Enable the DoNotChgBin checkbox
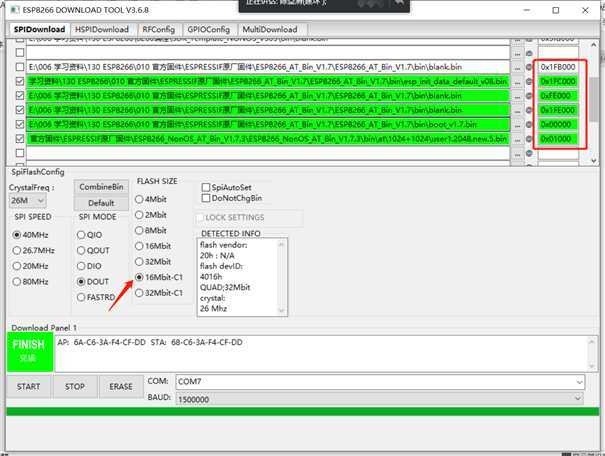 232,198
